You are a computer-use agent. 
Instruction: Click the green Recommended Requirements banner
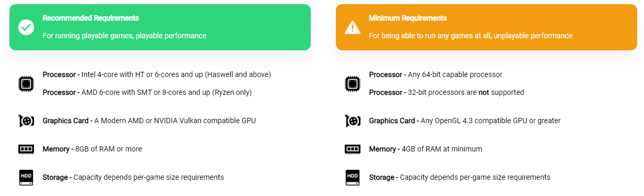tap(160, 27)
